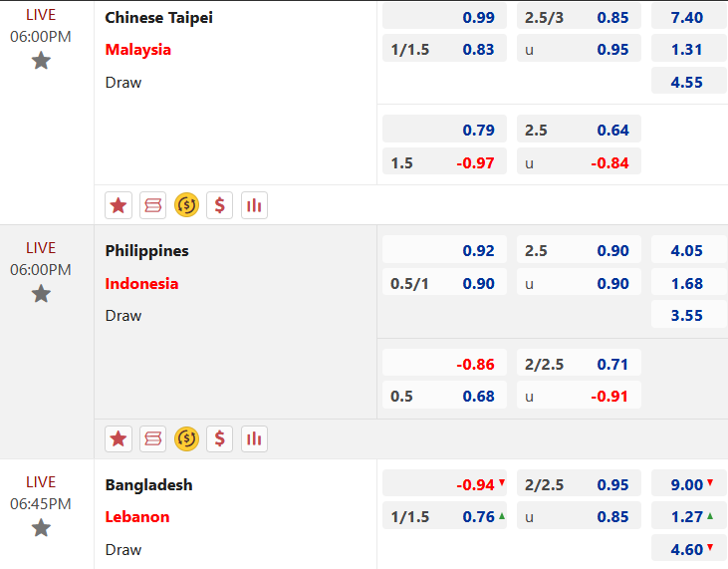Click dollar sign icon under Philippines match
The image size is (728, 569).
click(220, 438)
